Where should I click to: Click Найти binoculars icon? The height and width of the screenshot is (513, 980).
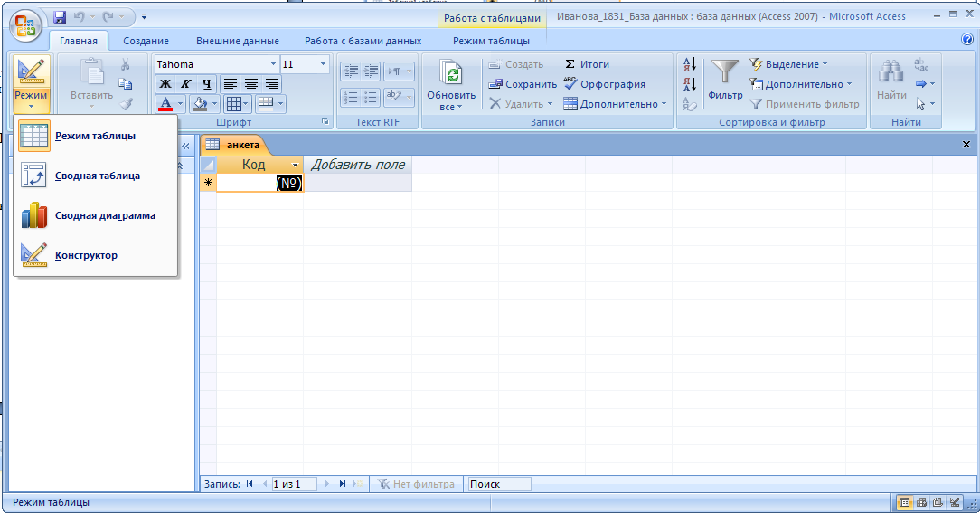tap(891, 72)
